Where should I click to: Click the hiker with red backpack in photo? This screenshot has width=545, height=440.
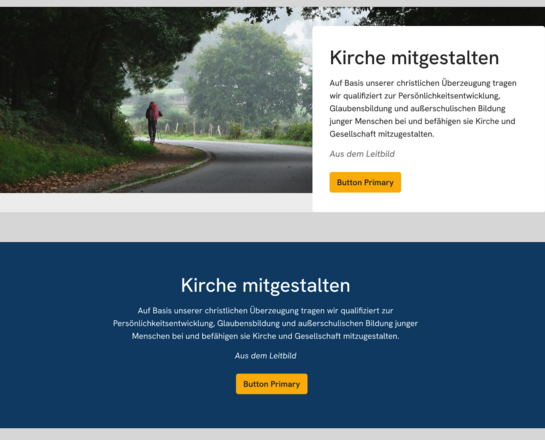point(153,123)
